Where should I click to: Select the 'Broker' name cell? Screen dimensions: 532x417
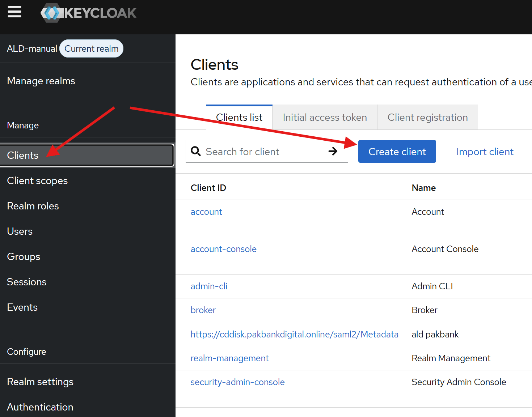coord(425,310)
